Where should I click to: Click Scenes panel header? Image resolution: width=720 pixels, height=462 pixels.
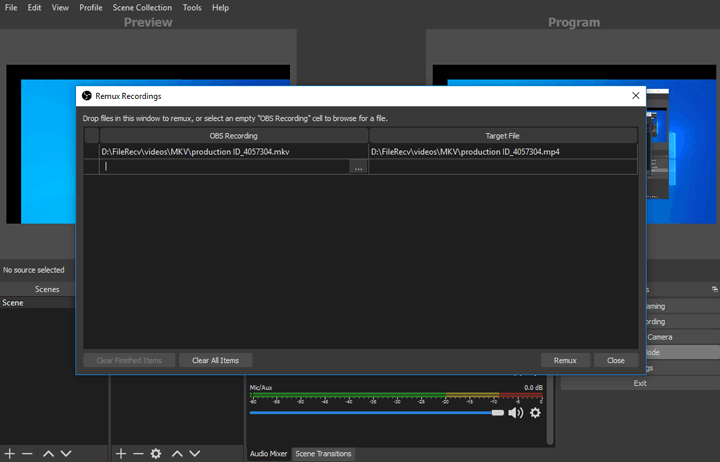[x=38, y=289]
